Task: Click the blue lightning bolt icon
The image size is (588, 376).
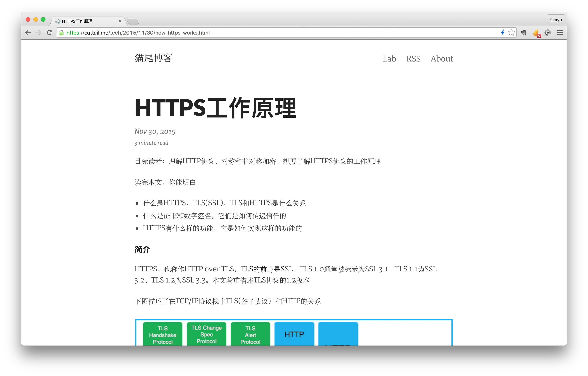Action: 502,33
